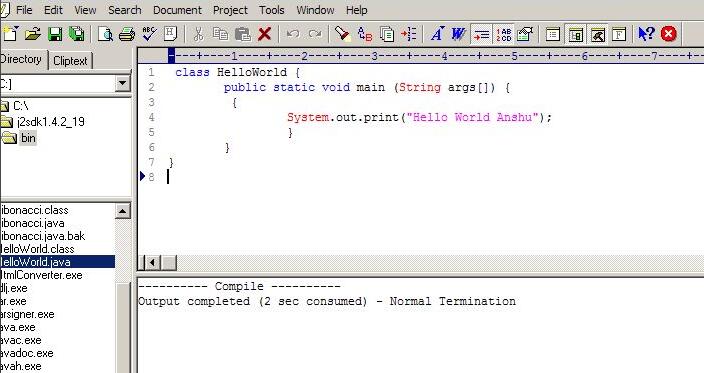Select Fibonacci.java.bak in the file list
Viewport: 704px width, 373px height.
(x=43, y=236)
